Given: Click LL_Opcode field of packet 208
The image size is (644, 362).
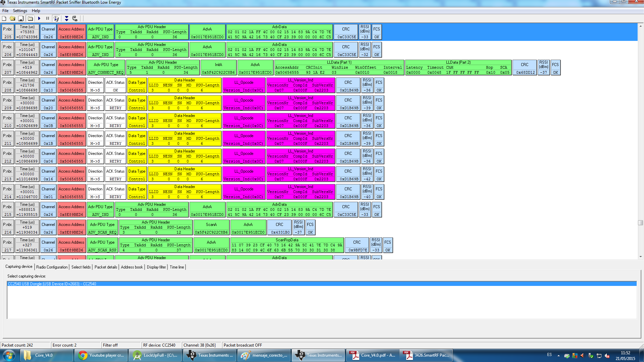Looking at the screenshot, I should click(244, 85).
